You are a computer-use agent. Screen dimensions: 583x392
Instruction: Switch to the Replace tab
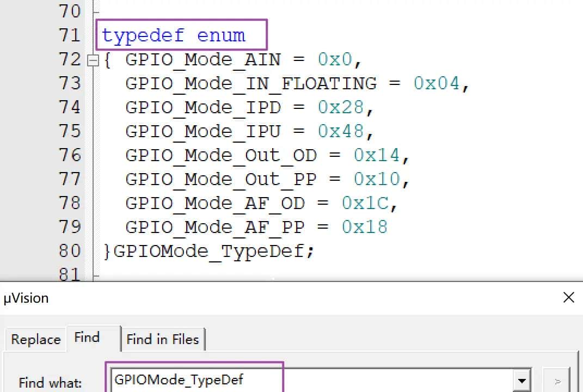click(36, 339)
